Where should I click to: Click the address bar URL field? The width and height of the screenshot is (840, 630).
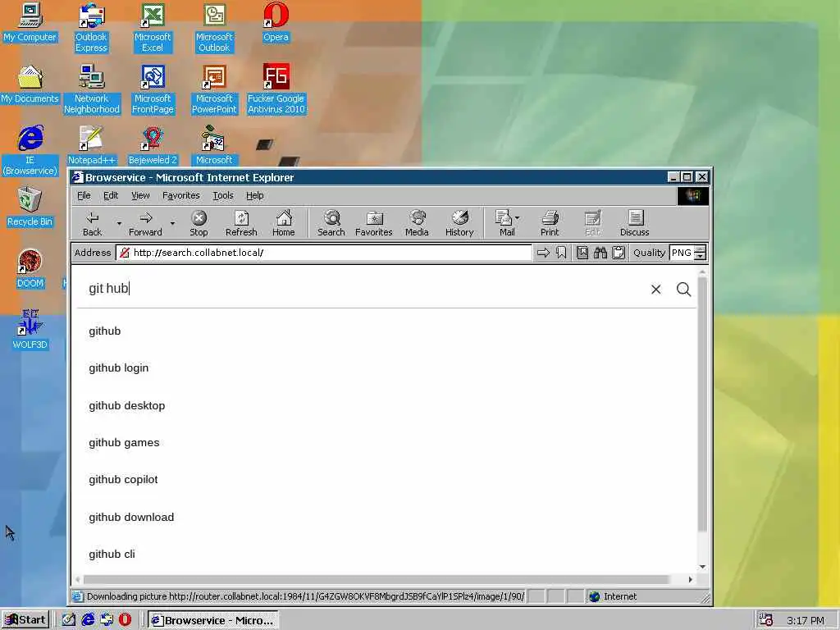323,253
